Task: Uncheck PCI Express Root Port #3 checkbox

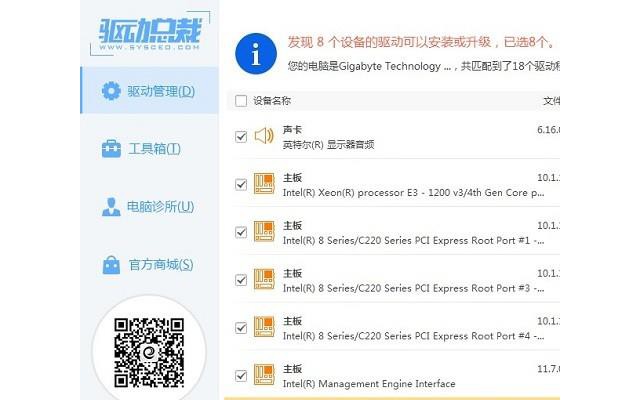Action: click(x=241, y=280)
